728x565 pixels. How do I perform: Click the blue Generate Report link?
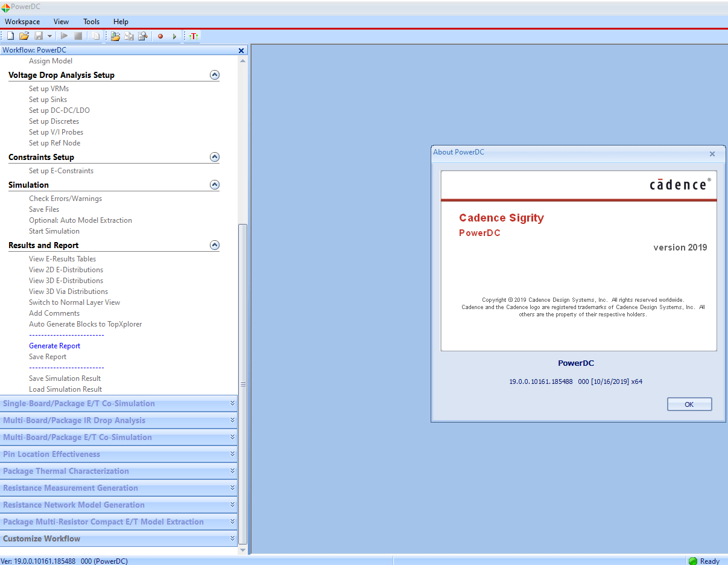pyautogui.click(x=54, y=346)
